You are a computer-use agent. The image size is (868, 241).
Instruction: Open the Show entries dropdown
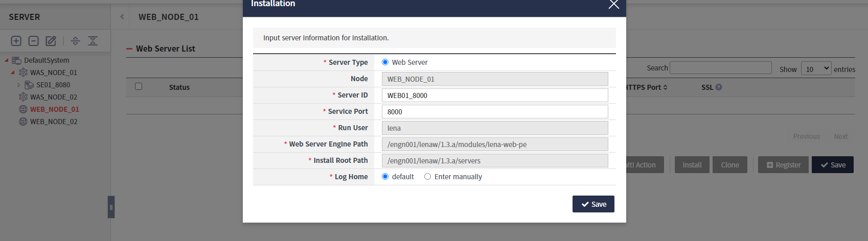[x=816, y=69]
